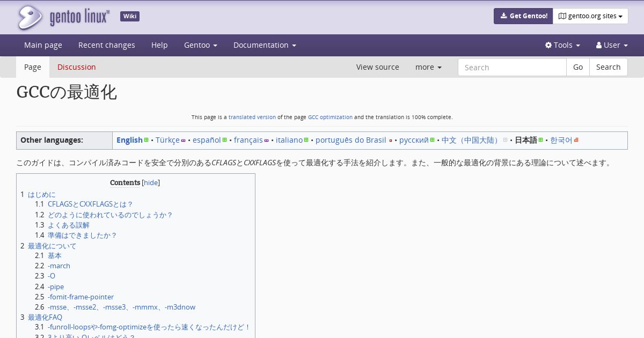Select the Page tab
Viewport: 644px width, 338px height.
33,67
